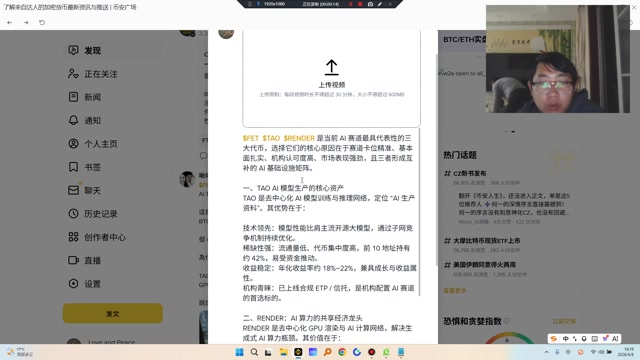
Task: Click the $FET cashtag in the post
Action: tap(251, 138)
